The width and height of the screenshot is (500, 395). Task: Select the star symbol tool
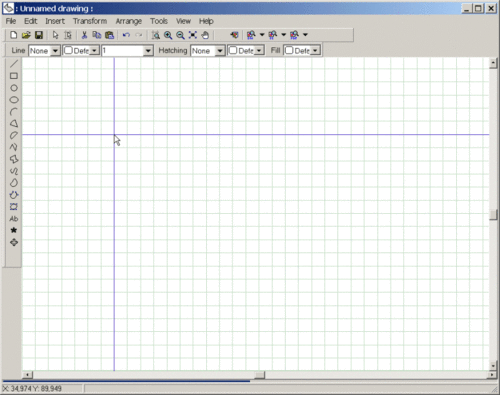[14, 230]
